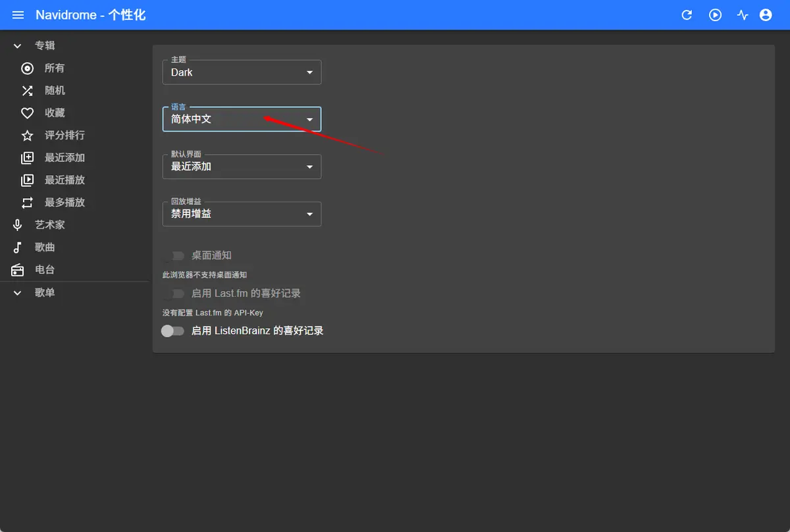The image size is (790, 532).
Task: Open the activity pulse icon
Action: coord(743,15)
